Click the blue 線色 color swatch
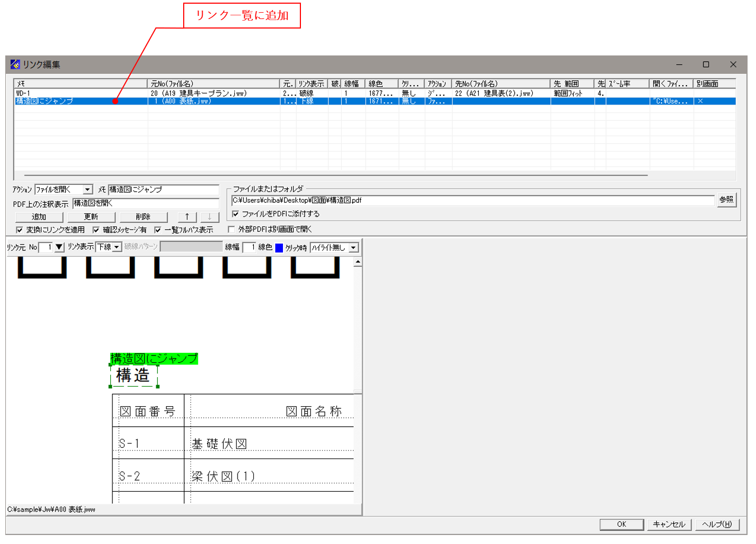 (280, 247)
